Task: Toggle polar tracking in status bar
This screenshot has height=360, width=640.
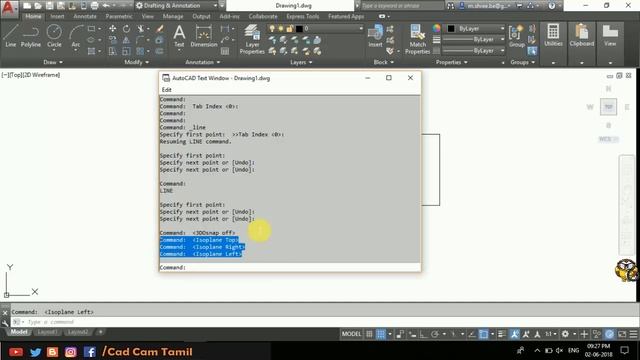Action: point(435,334)
